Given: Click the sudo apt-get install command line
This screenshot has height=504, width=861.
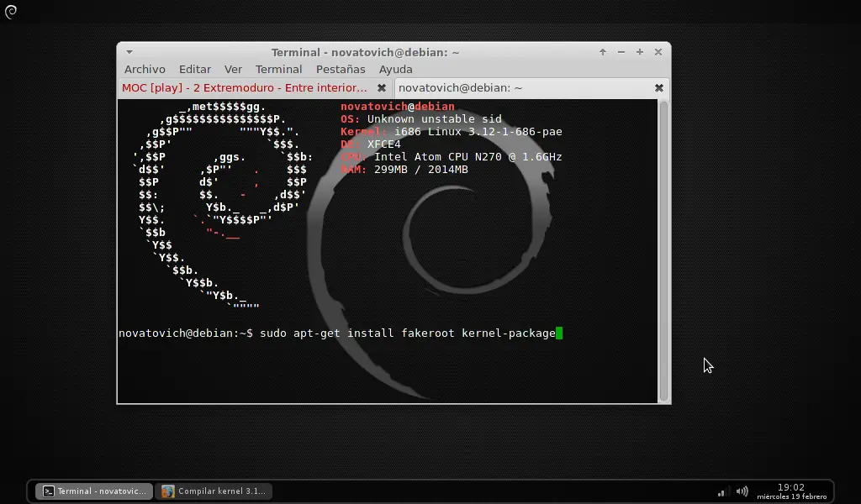Looking at the screenshot, I should click(341, 333).
